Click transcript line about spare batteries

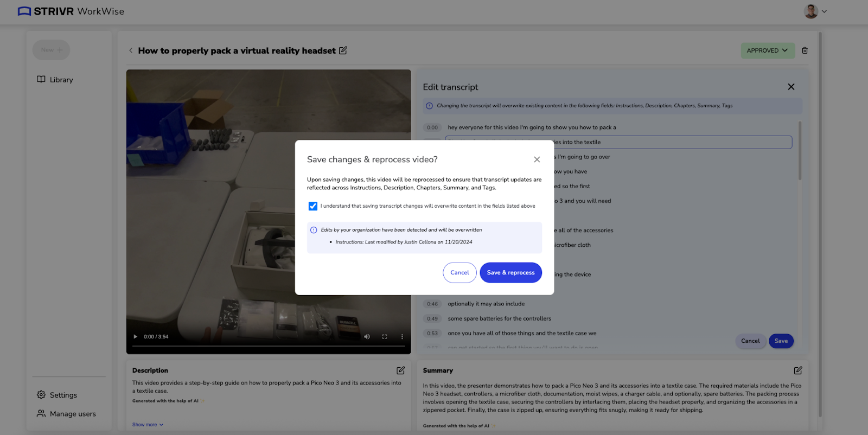499,319
